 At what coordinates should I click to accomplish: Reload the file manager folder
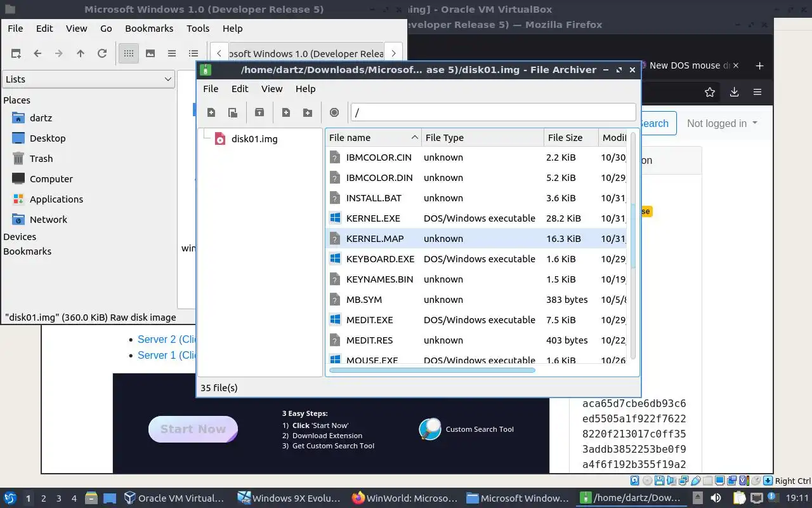coord(102,53)
